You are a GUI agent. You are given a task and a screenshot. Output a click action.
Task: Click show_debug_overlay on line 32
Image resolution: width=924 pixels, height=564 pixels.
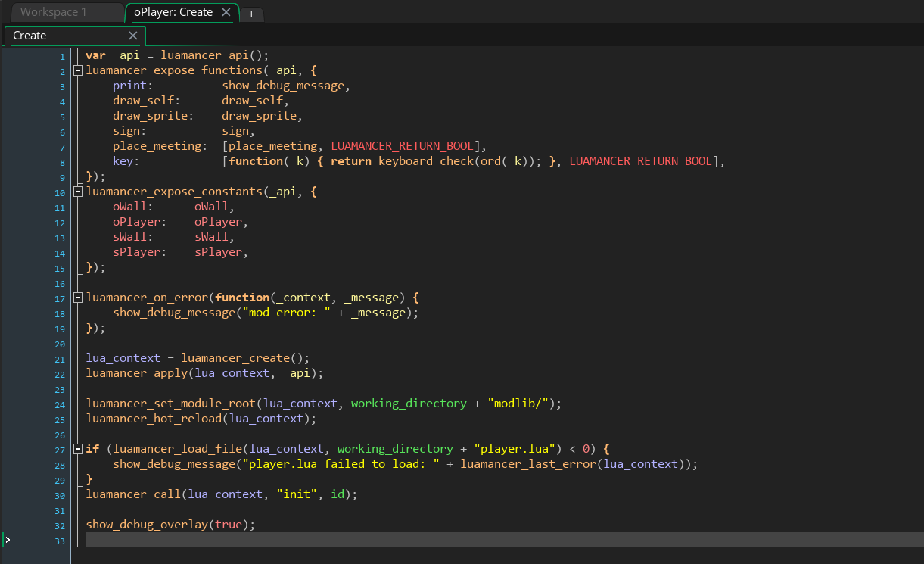(x=147, y=525)
